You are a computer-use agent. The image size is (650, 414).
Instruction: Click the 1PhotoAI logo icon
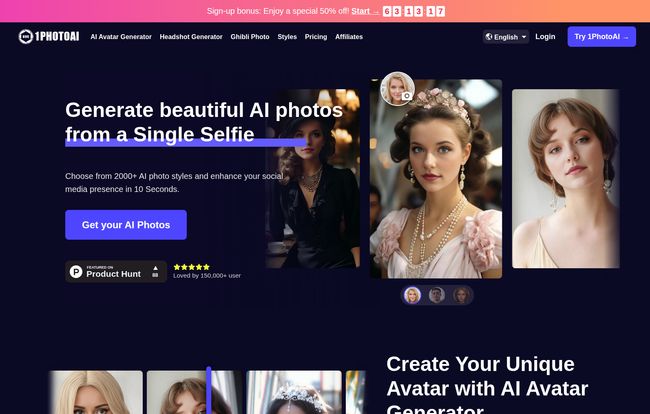tap(26, 36)
